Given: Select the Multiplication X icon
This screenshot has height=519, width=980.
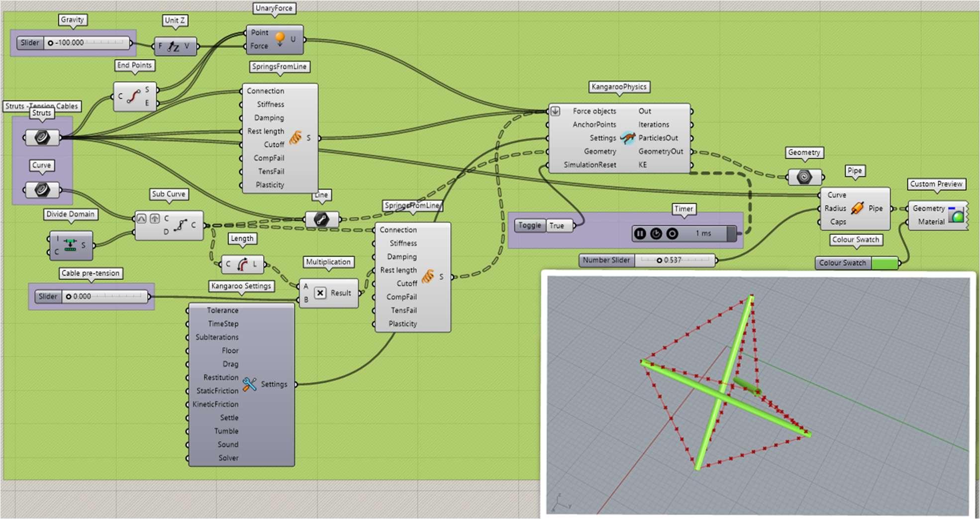Looking at the screenshot, I should tap(320, 293).
